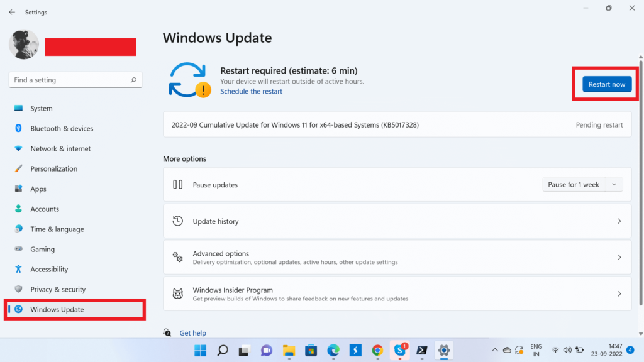
Task: Launch Microsoft Edge from taskbar
Action: pyautogui.click(x=333, y=351)
